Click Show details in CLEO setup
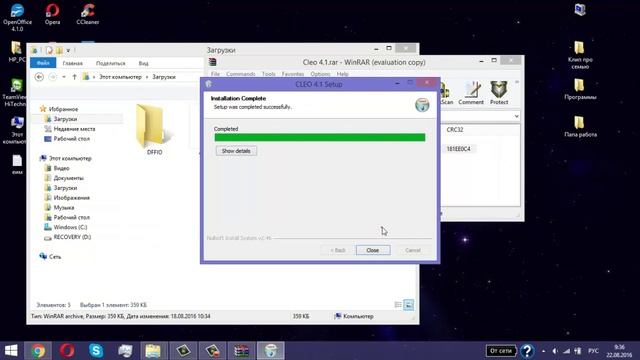Image resolution: width=640 pixels, height=360 pixels. click(x=236, y=151)
